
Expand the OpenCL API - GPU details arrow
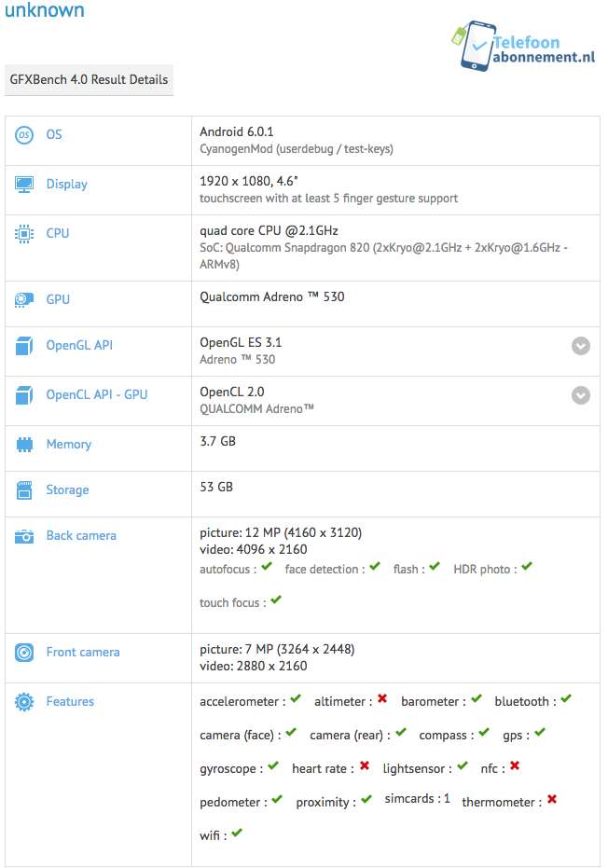(581, 395)
